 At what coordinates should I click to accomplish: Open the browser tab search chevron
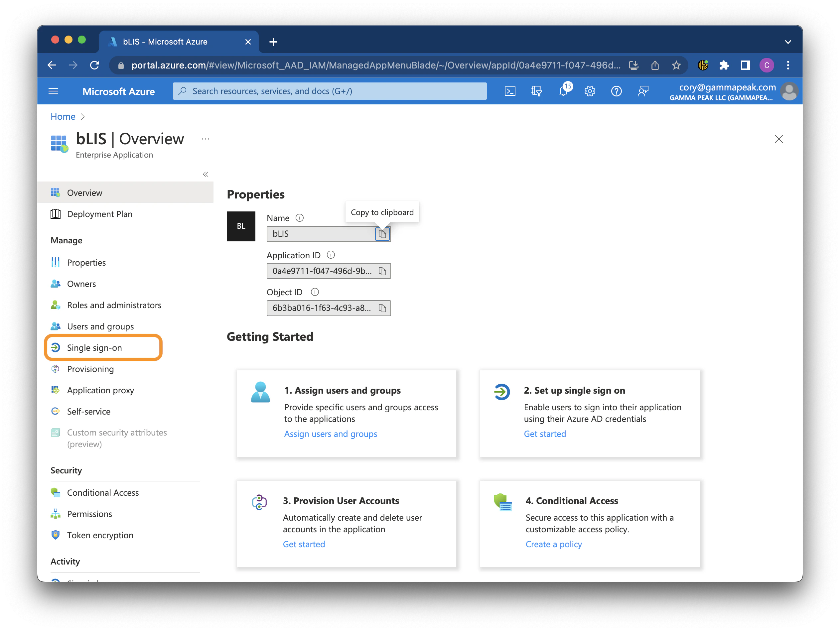click(x=788, y=42)
